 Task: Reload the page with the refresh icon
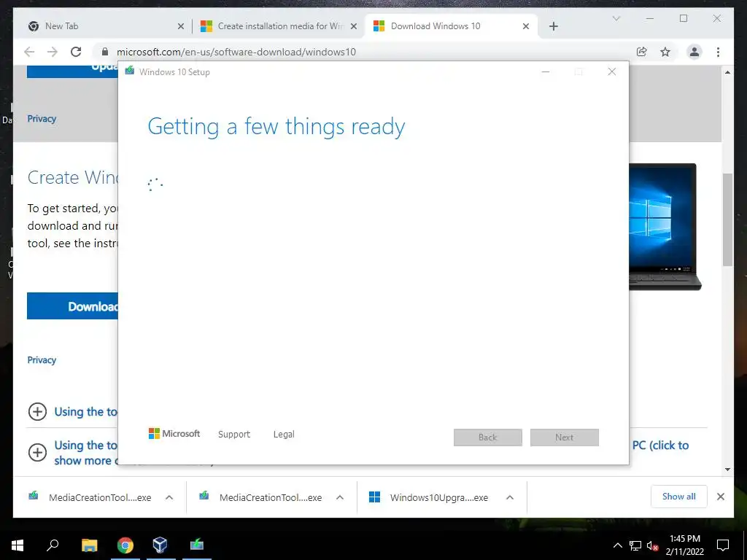76,52
